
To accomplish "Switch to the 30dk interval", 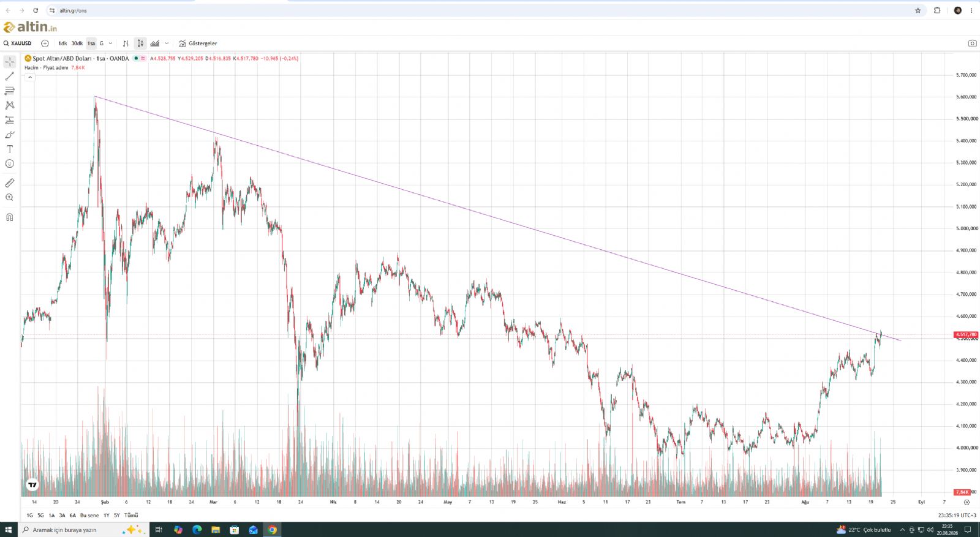I will click(77, 43).
